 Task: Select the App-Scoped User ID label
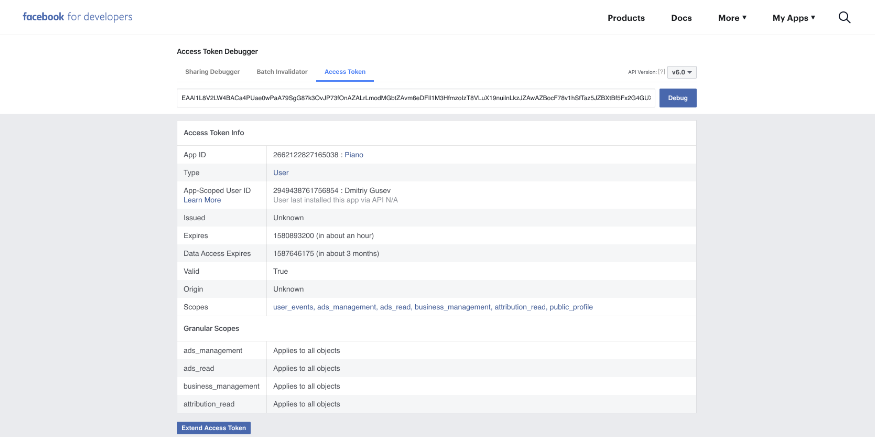(217, 190)
